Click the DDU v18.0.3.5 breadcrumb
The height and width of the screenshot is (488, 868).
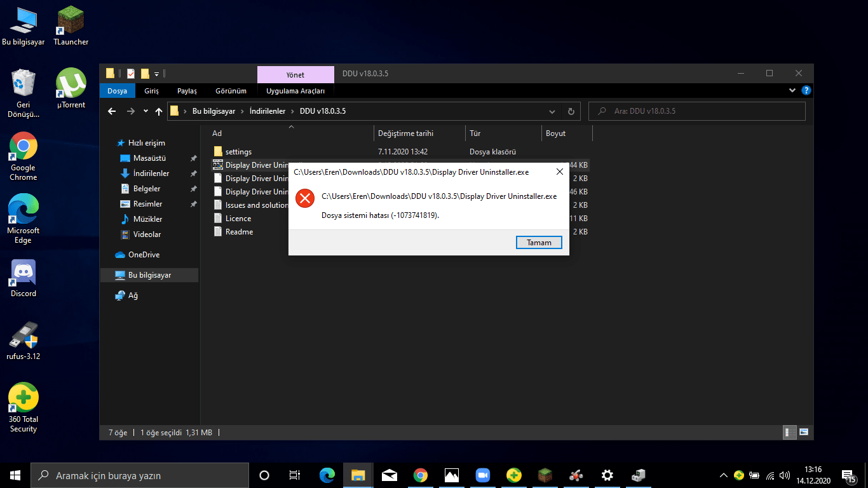click(323, 111)
